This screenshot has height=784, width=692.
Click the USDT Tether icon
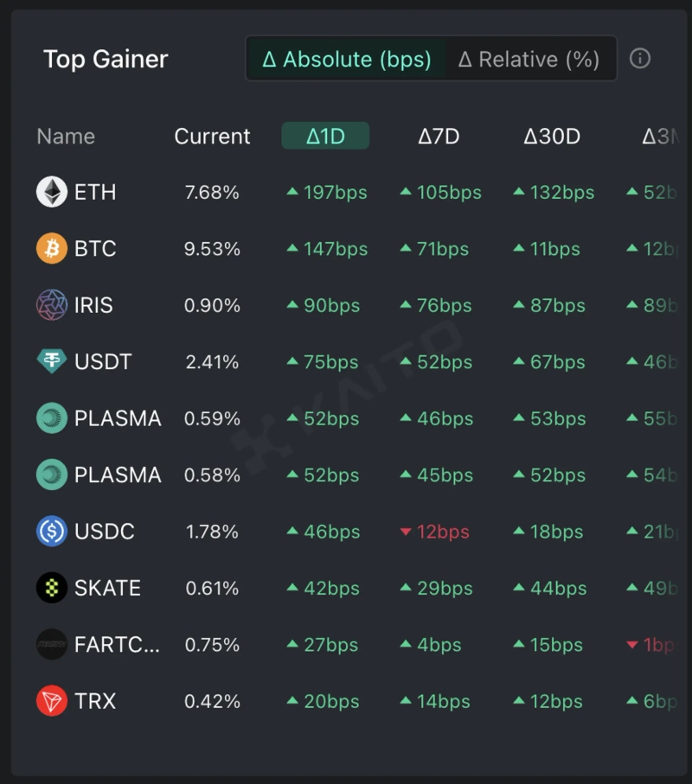pyautogui.click(x=52, y=361)
